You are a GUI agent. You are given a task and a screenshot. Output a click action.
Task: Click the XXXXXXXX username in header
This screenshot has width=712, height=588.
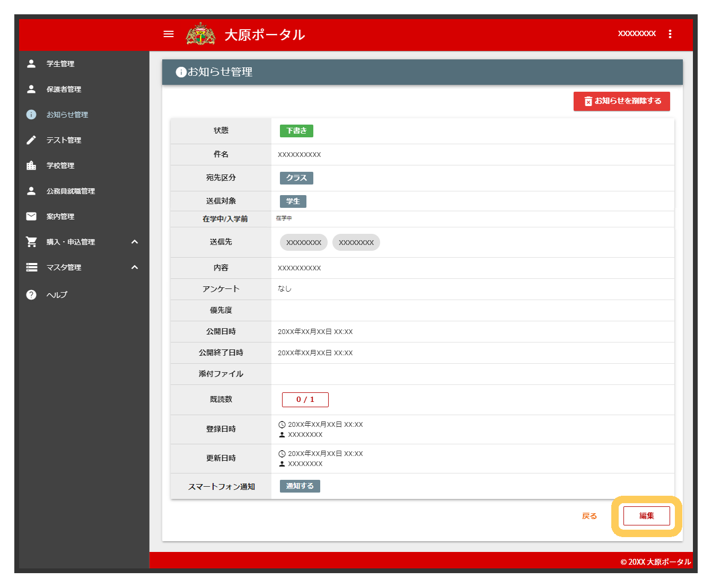637,33
